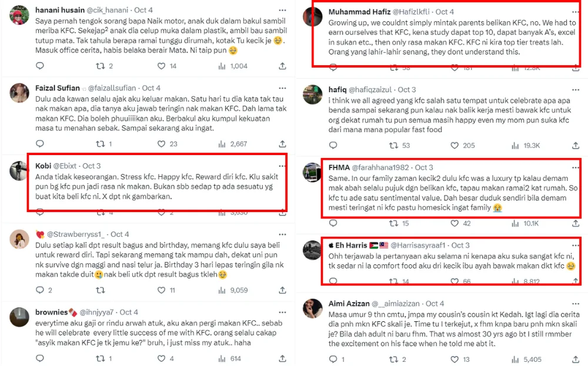Like hafiq's tweet

453,145
